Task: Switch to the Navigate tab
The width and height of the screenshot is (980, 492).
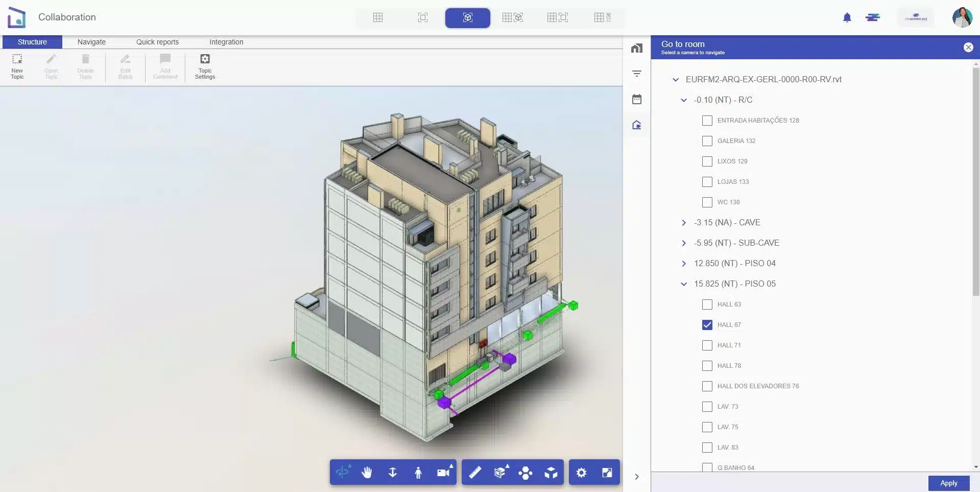Action: pyautogui.click(x=91, y=42)
